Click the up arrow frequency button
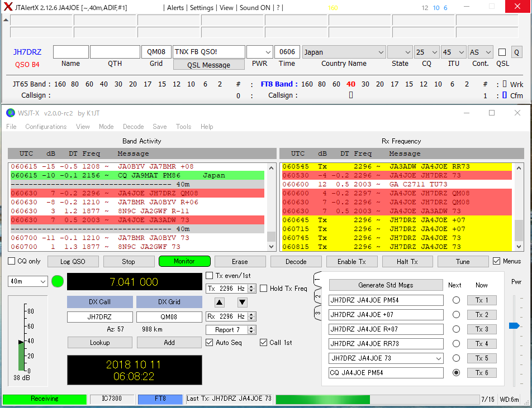 (x=220, y=303)
